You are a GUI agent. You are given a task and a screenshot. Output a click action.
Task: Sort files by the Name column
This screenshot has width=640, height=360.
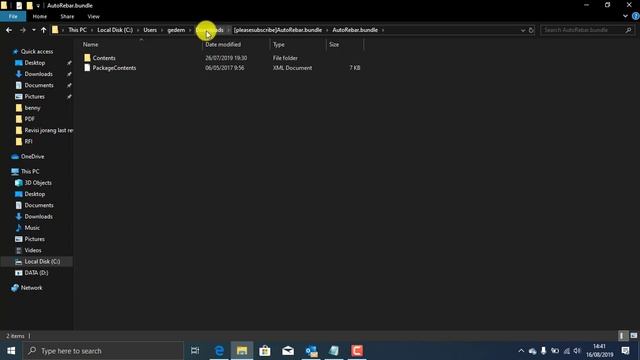(91, 44)
